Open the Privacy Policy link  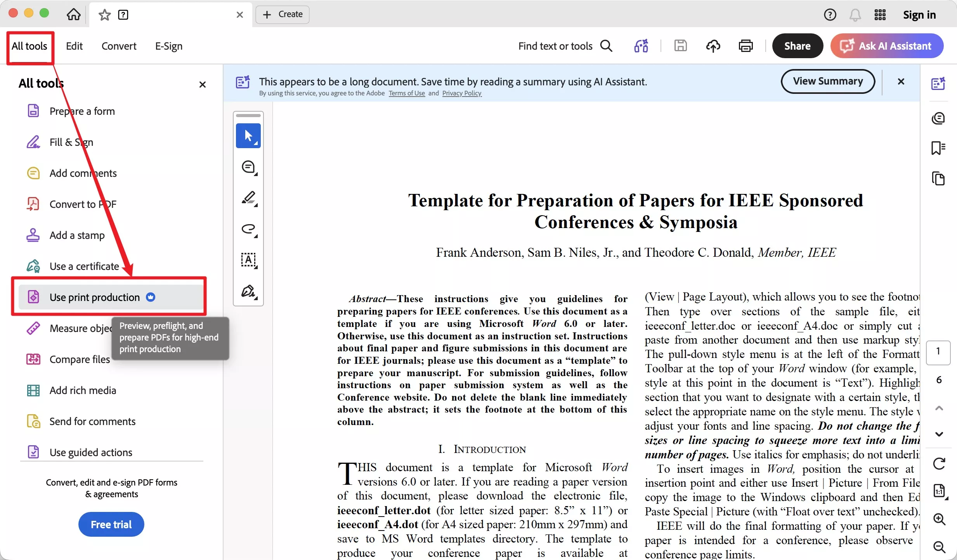tap(462, 93)
